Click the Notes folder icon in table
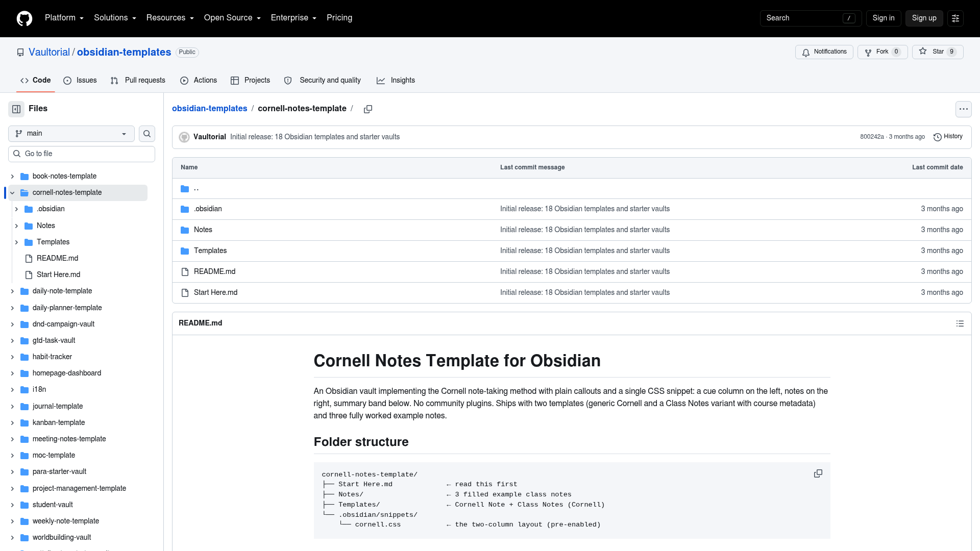Screen dimensions: 980x551 185,230
